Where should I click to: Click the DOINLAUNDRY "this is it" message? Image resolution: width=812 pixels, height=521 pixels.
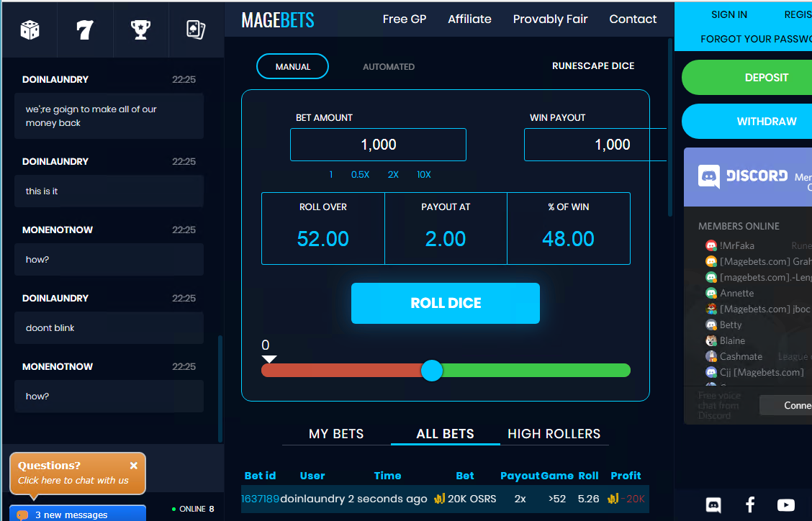[x=109, y=191]
